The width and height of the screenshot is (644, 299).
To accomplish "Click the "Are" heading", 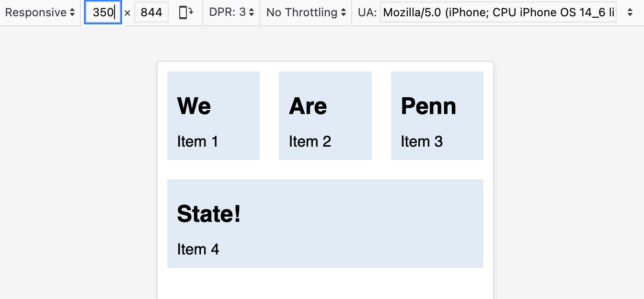I will (308, 106).
